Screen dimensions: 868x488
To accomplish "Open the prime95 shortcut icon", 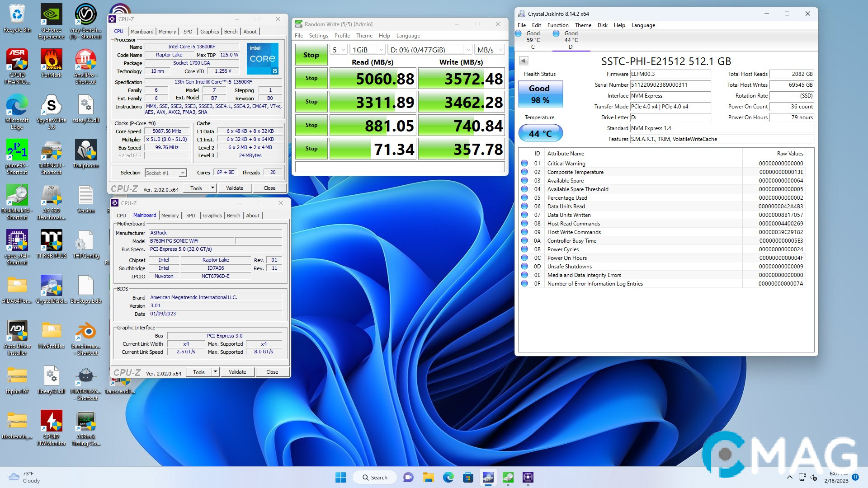I will tap(17, 150).
